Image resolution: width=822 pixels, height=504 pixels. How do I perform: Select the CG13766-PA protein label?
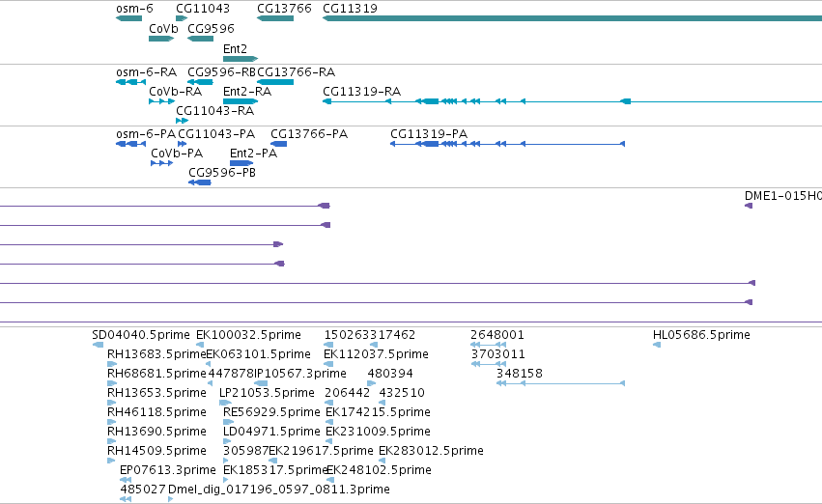coord(309,134)
